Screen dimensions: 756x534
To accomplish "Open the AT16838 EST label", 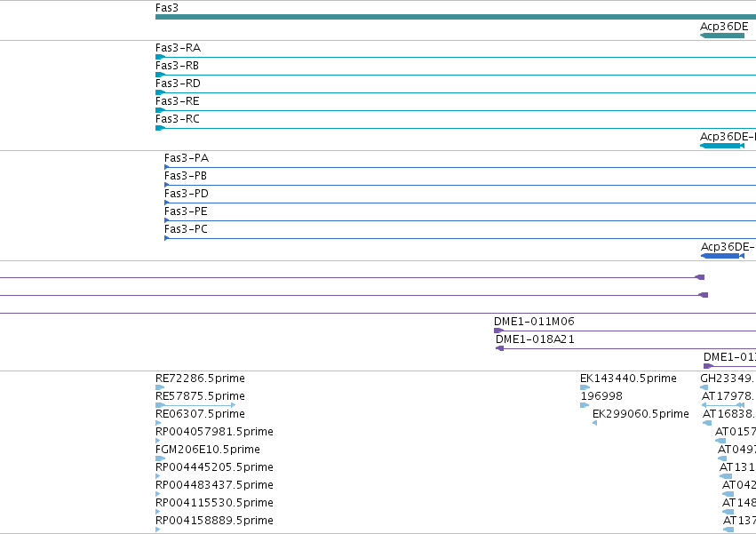I will tap(729, 414).
